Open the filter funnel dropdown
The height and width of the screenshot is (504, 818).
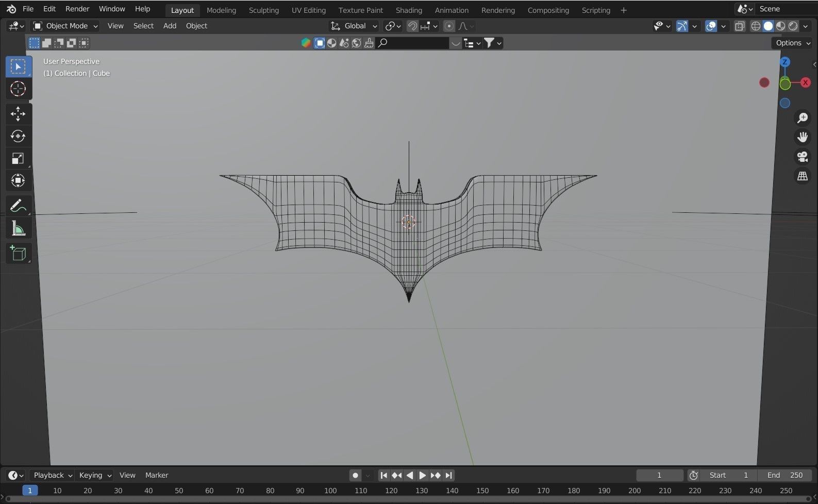click(x=493, y=43)
